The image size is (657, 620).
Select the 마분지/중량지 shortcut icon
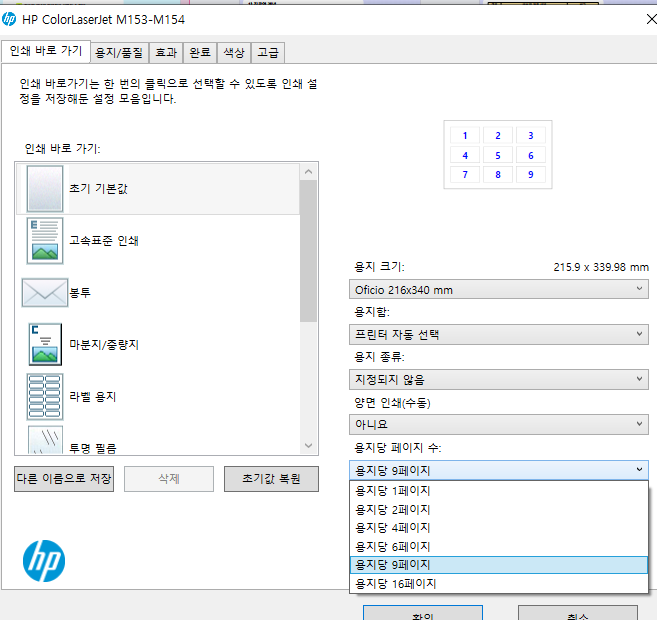[45, 344]
